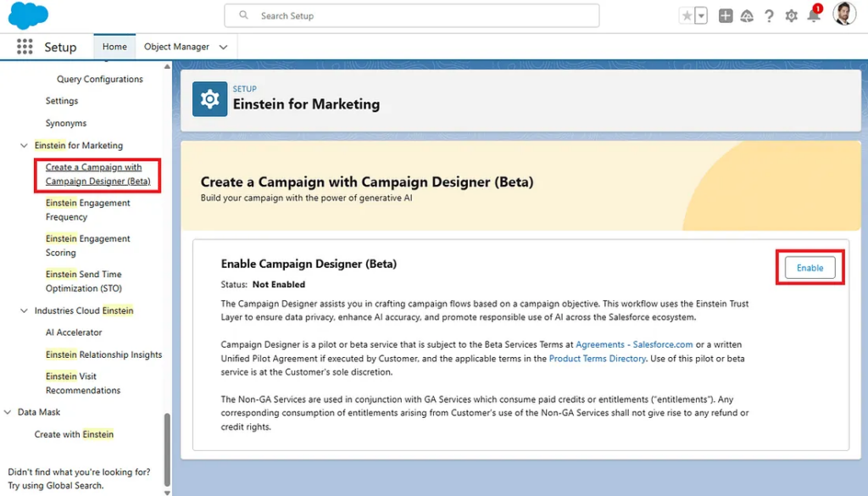Viewport: 868px width, 496px height.
Task: Click the 'Not Enabled' status text
Action: 278,285
